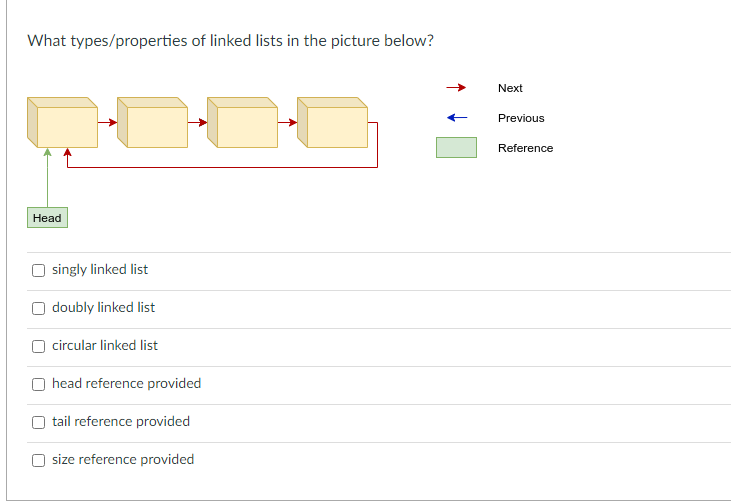Select tail reference provided checkbox
This screenshot has height=504, width=731.
point(38,422)
